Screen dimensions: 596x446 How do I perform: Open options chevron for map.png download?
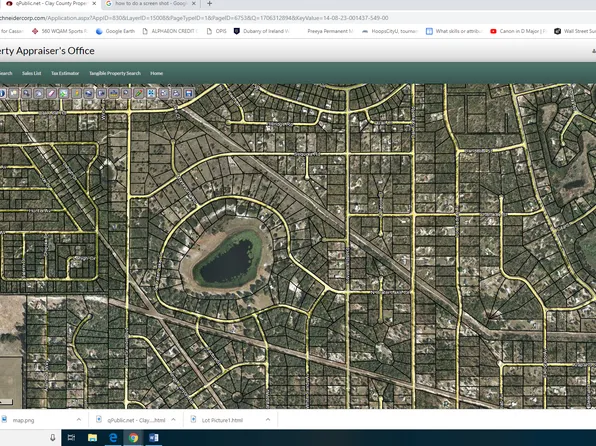pyautogui.click(x=79, y=420)
